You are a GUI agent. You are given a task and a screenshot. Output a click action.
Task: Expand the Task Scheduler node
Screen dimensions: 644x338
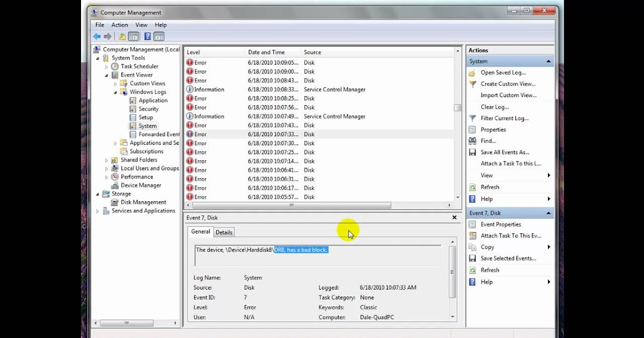tap(106, 67)
